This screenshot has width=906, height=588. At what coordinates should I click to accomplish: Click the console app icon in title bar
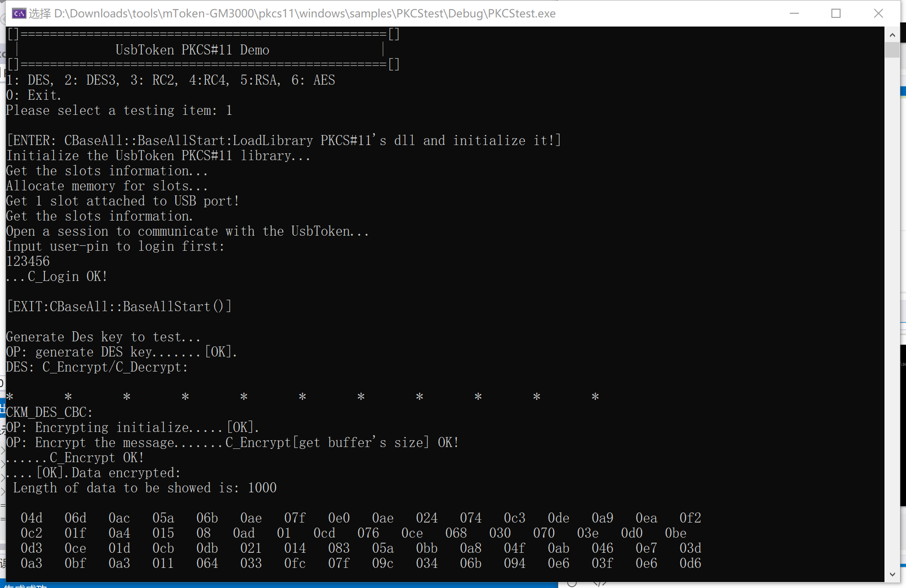coord(19,13)
